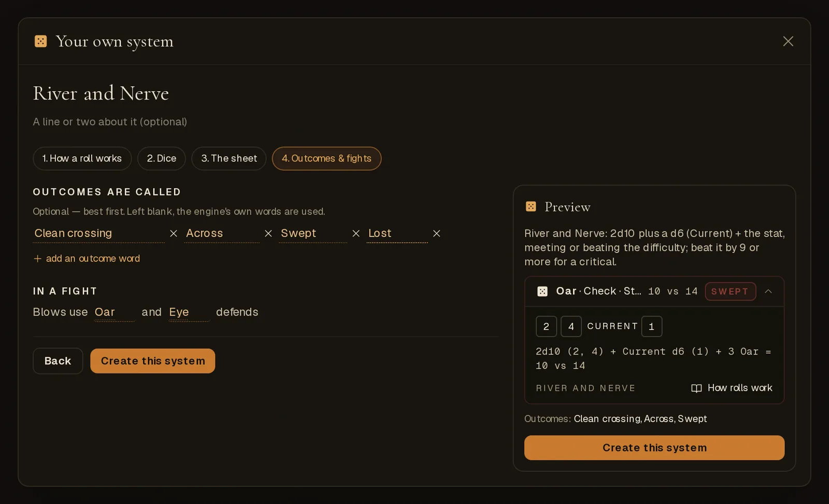Collapse the Oar Check roll details
This screenshot has width=829, height=504.
click(x=768, y=292)
